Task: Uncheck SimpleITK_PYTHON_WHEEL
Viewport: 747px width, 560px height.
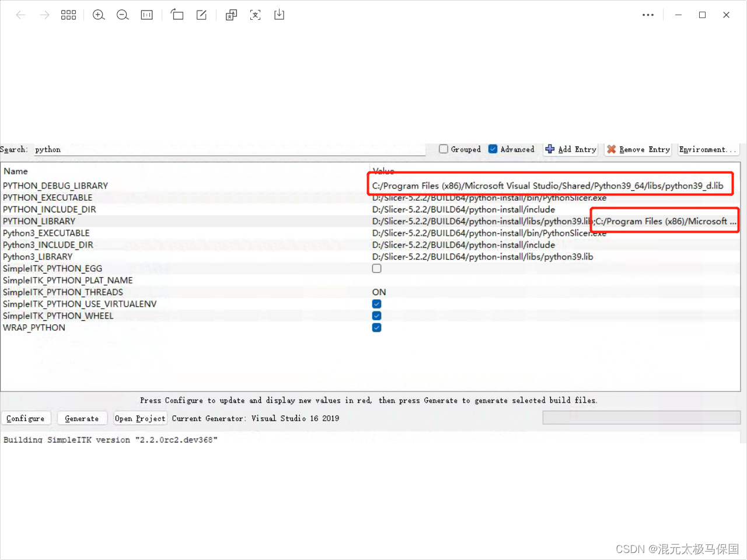Action: (x=376, y=316)
